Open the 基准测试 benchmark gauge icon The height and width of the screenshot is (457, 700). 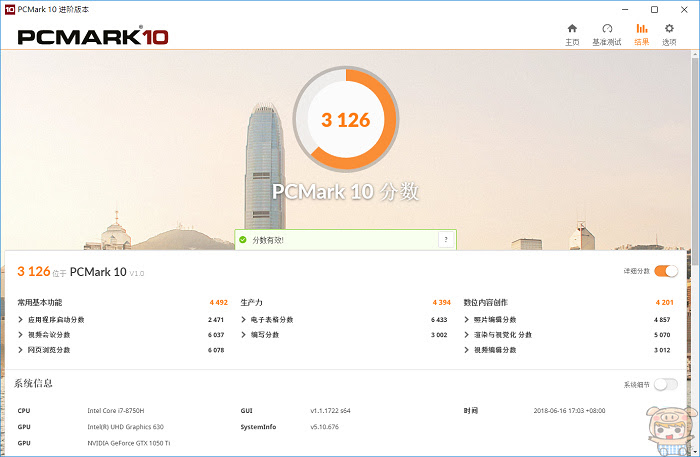pos(607,29)
